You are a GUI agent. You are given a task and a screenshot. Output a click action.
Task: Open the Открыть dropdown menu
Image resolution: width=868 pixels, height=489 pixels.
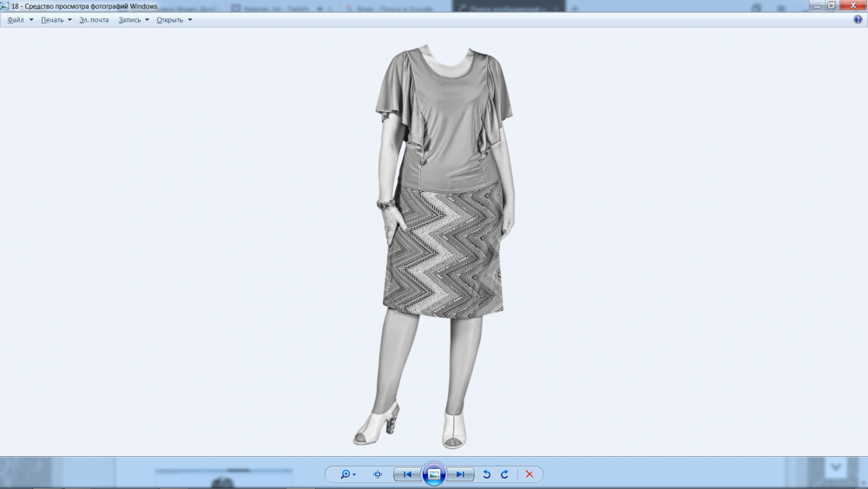coord(174,20)
